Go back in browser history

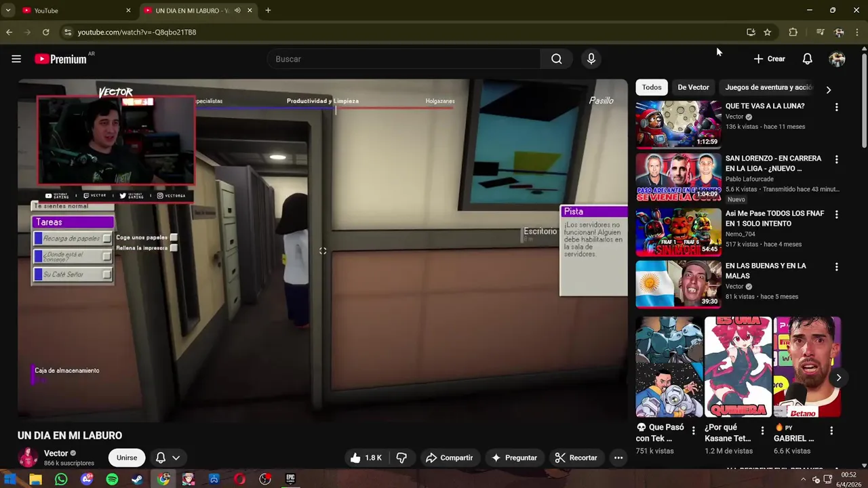click(9, 32)
